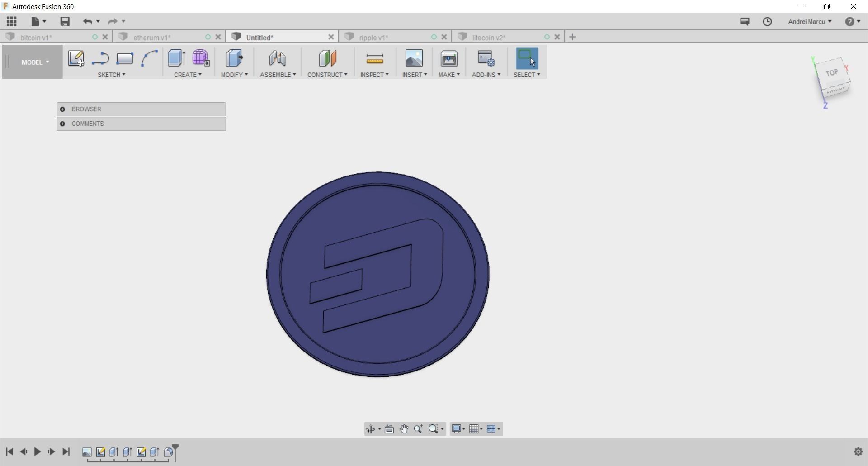Open the ADD-INS dropdown menu
The height and width of the screenshot is (466, 868).
pos(486,75)
